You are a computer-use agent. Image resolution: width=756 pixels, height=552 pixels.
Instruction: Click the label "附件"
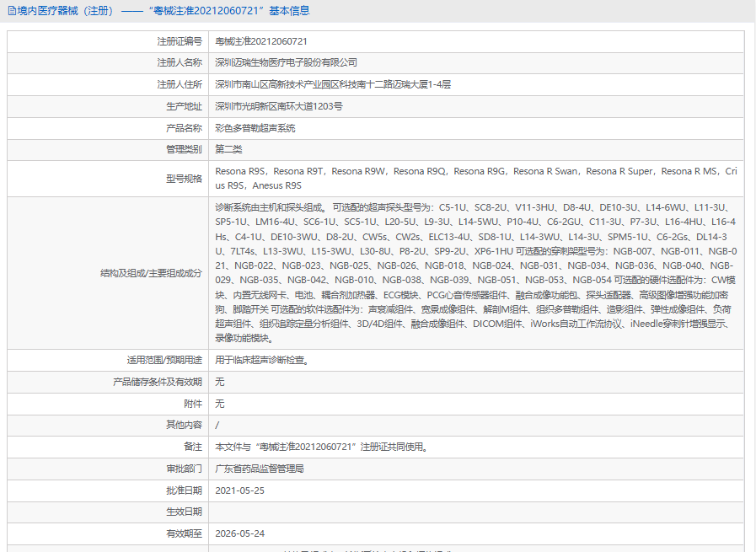(193, 404)
